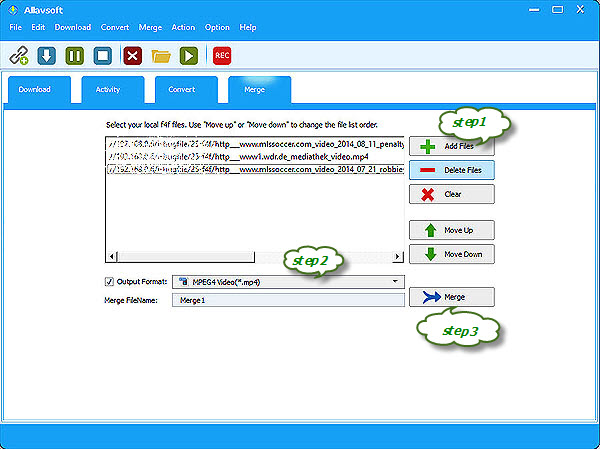The image size is (600, 449).
Task: Click the Allavsoft app logo icon
Action: click(x=13, y=10)
